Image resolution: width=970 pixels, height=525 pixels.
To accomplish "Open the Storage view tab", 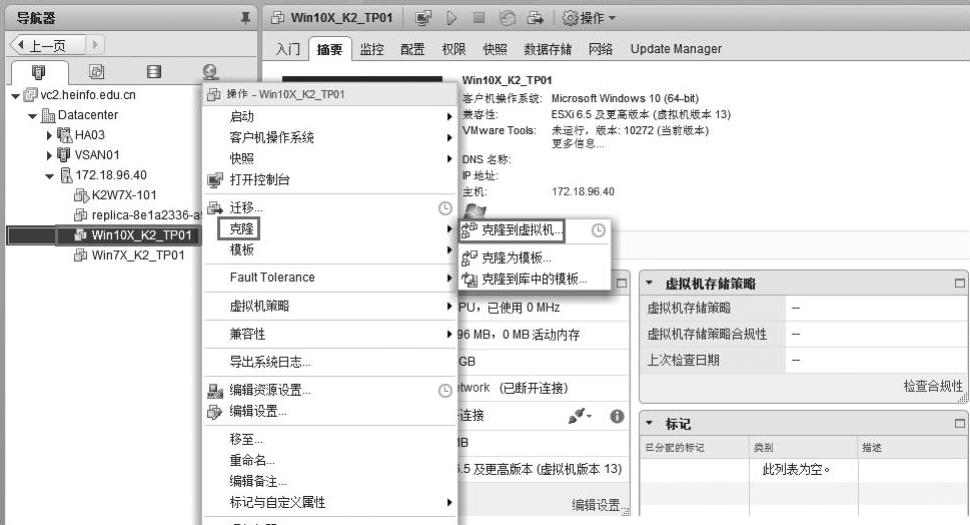I will click(154, 72).
